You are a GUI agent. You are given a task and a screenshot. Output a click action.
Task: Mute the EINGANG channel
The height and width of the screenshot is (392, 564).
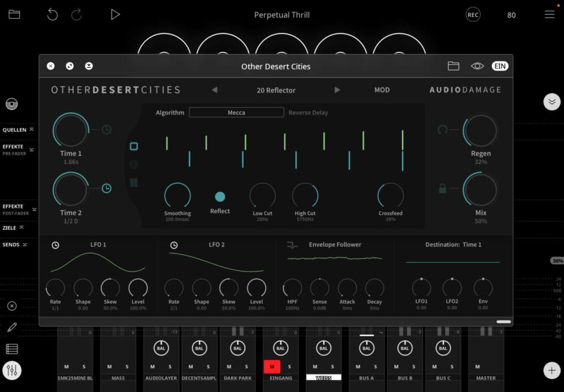tap(272, 367)
